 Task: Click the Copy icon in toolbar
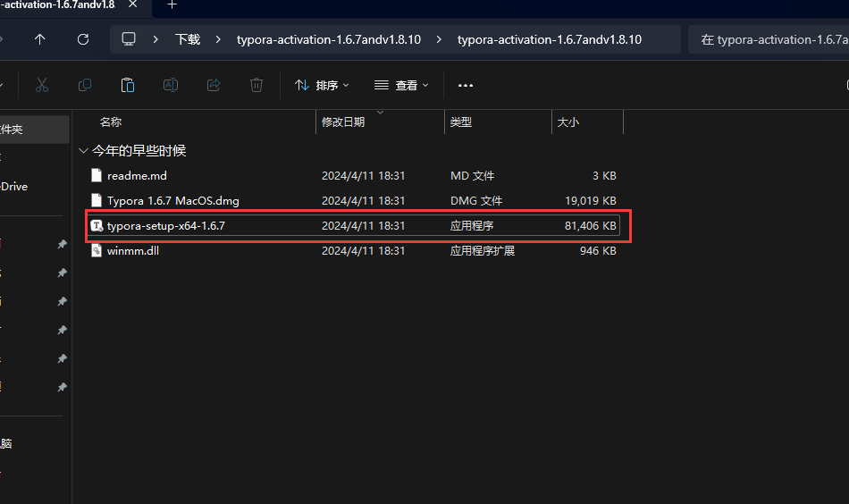[x=85, y=85]
